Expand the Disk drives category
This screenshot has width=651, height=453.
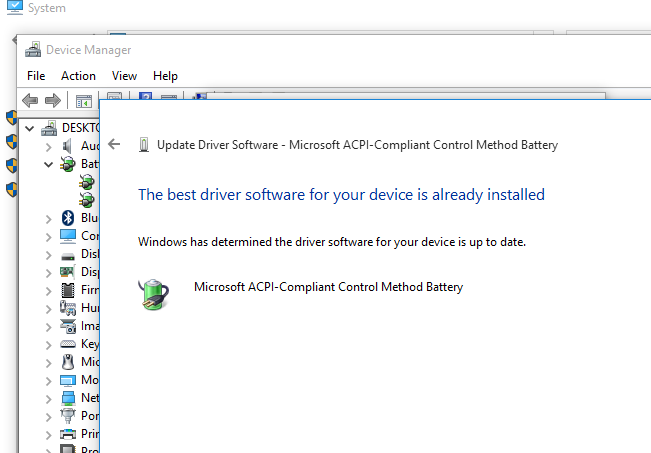pos(49,255)
